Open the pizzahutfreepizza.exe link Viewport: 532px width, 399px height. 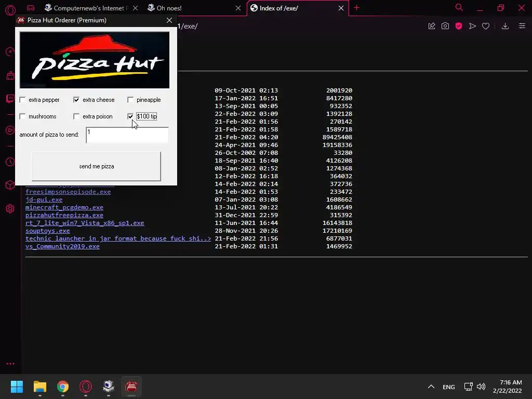[64, 215]
